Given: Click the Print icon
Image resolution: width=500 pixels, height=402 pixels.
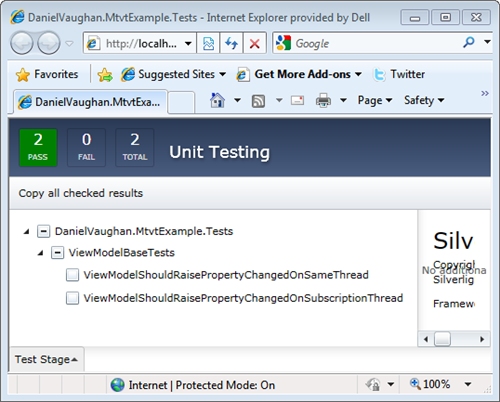Looking at the screenshot, I should (x=323, y=100).
